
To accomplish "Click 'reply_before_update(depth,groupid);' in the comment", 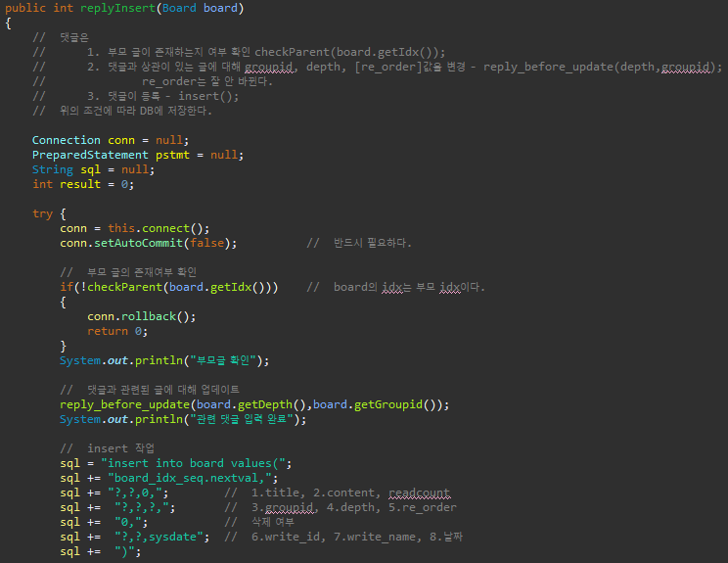I will pyautogui.click(x=603, y=67).
